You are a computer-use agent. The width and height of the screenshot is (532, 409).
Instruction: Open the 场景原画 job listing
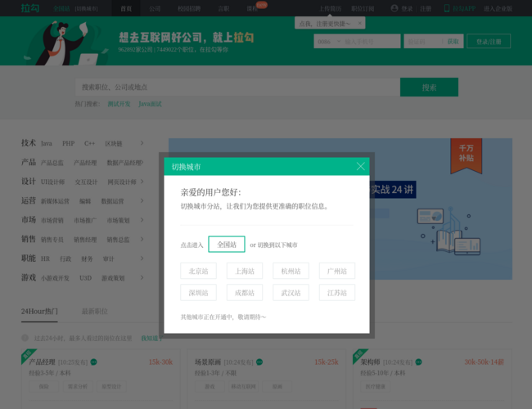coord(208,362)
